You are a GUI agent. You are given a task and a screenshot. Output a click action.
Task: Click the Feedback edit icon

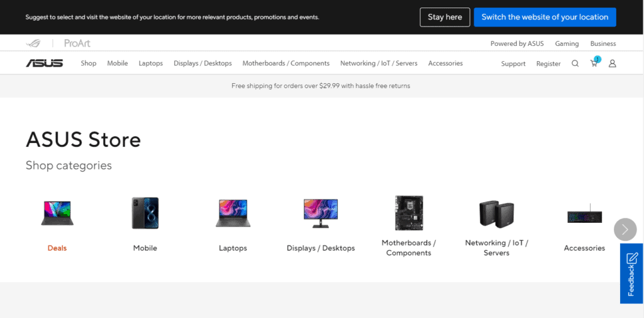click(631, 258)
